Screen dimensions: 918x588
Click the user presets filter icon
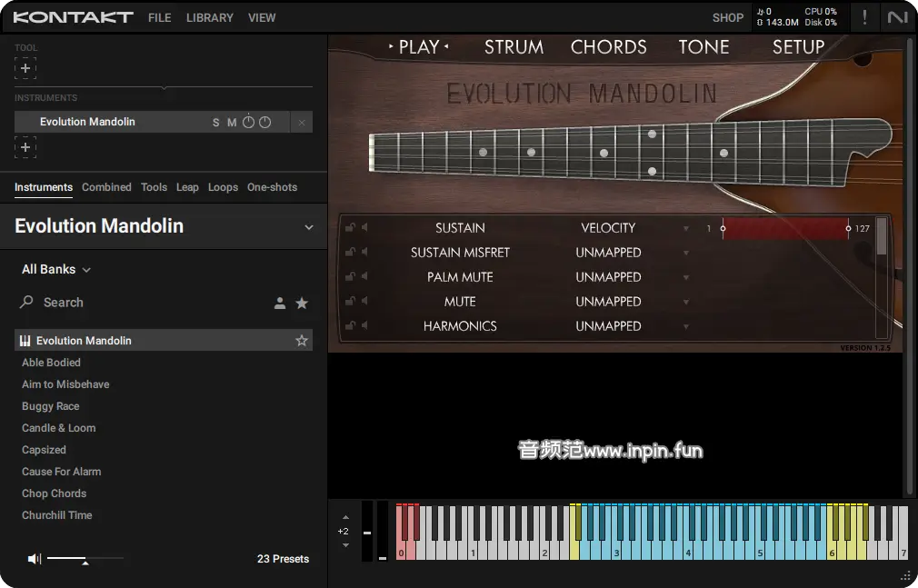tap(280, 304)
